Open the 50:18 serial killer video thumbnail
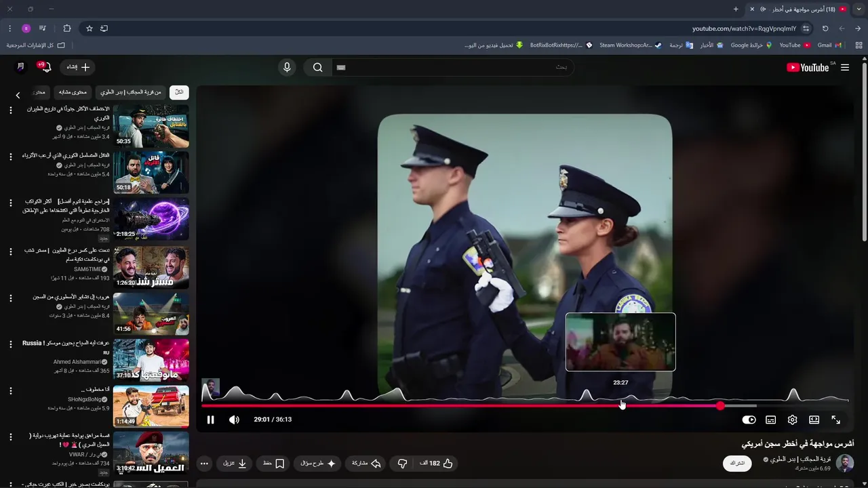The width and height of the screenshot is (868, 488). click(x=151, y=172)
